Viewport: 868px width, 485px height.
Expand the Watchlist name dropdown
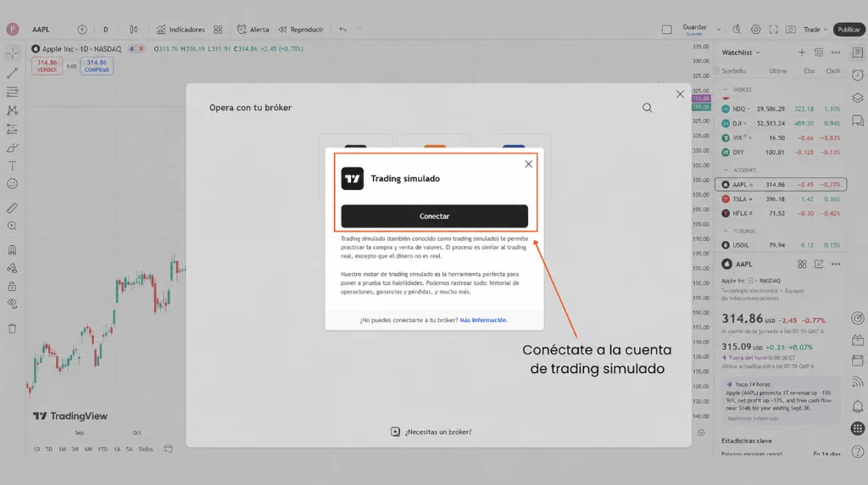pyautogui.click(x=741, y=53)
